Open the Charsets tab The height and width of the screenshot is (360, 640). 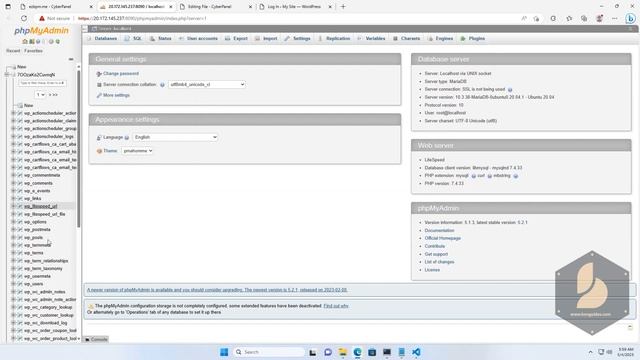(407, 38)
